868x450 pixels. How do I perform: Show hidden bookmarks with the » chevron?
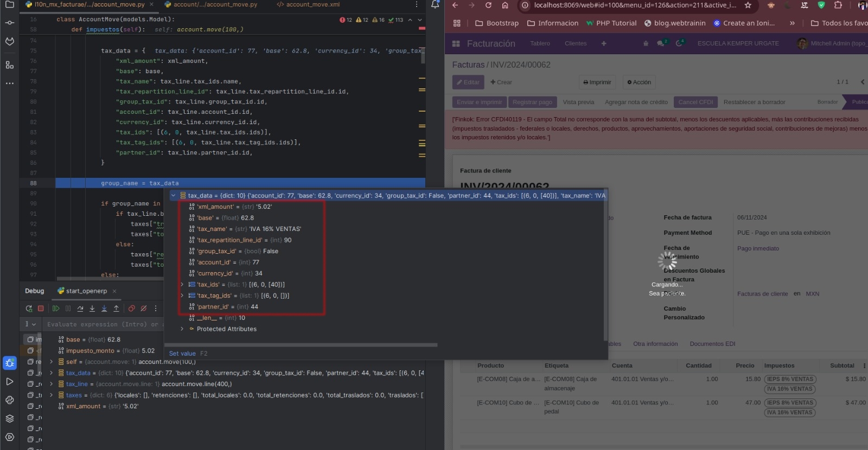pos(792,23)
